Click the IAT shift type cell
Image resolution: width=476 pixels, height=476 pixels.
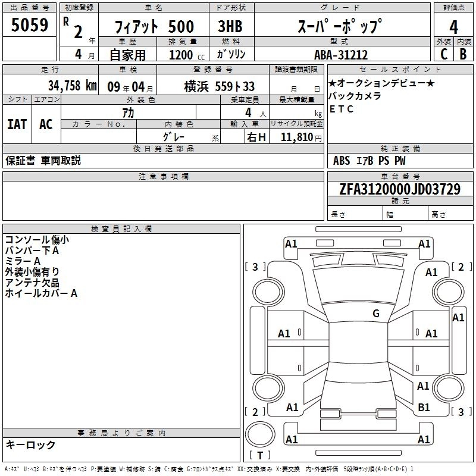click(17, 124)
